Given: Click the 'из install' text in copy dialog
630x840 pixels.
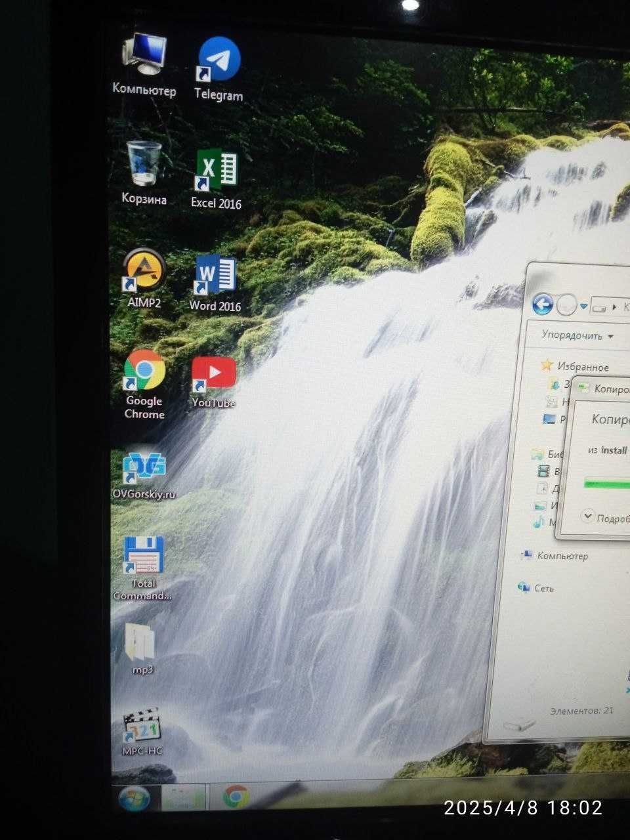Looking at the screenshot, I should (x=608, y=450).
